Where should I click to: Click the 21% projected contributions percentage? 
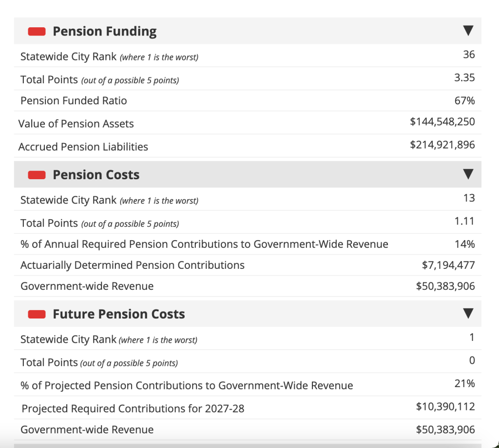(x=464, y=384)
